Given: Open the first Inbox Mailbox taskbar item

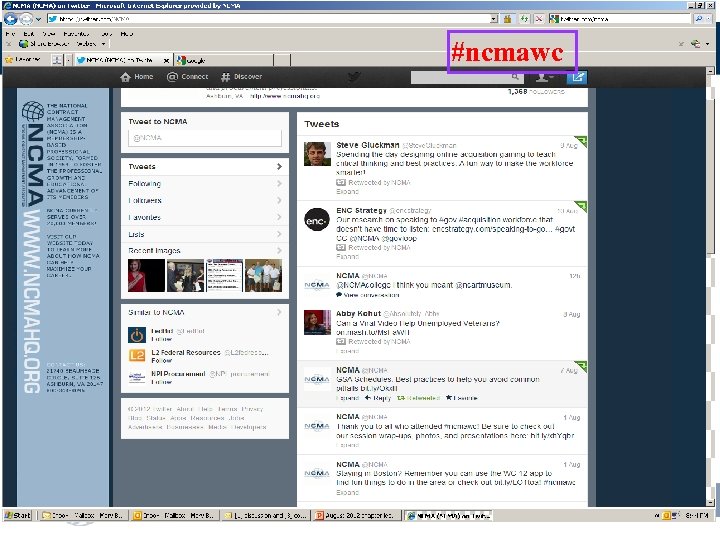Looking at the screenshot, I should [x=83, y=516].
